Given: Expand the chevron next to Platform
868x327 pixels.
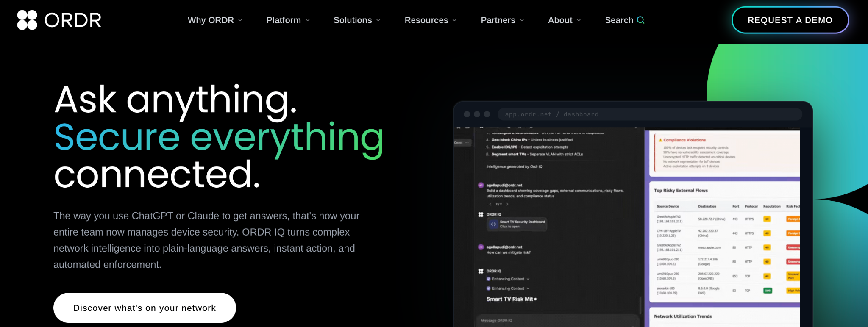Looking at the screenshot, I should (x=308, y=20).
